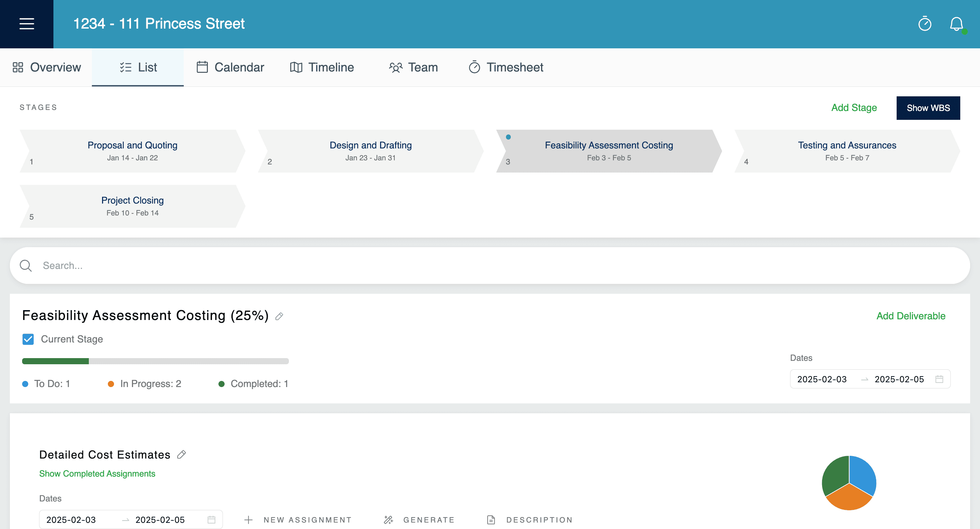Click the stopwatch timer icon
Screen dimensions: 980x529
(925, 23)
